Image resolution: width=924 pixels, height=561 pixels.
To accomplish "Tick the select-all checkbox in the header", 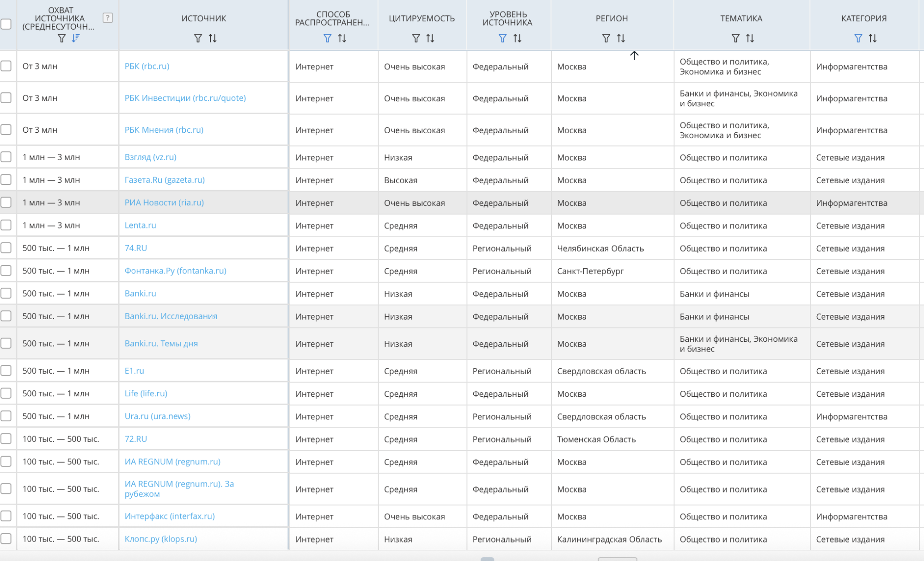I will click(6, 24).
